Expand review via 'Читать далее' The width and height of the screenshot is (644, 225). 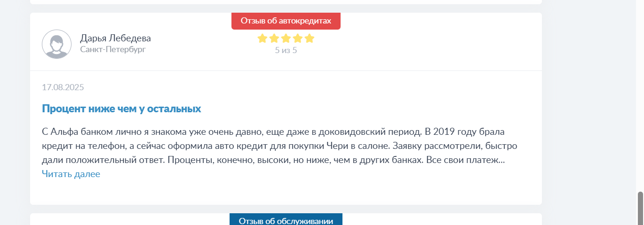pos(71,174)
